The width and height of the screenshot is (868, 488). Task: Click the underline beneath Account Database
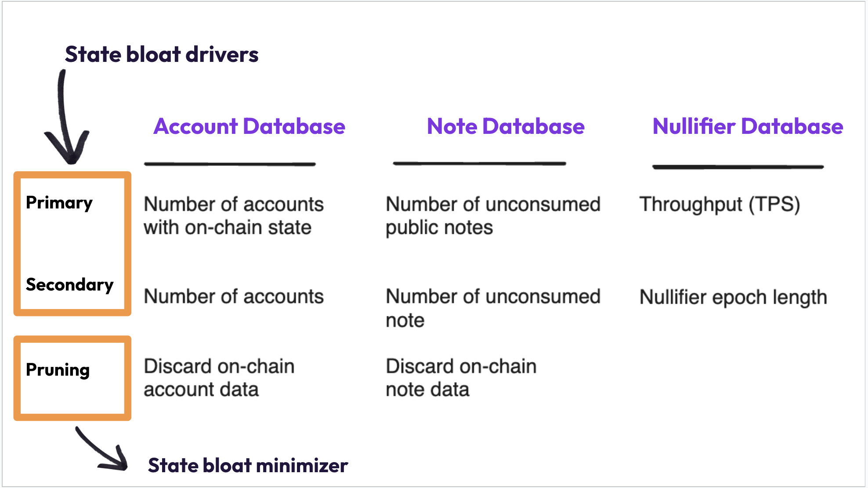point(230,164)
